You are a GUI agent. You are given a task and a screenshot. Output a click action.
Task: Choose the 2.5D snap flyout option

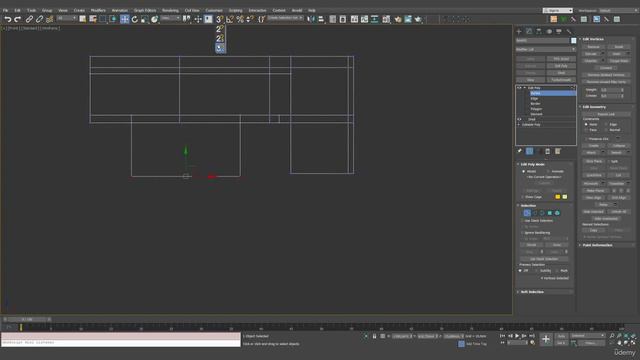click(x=220, y=39)
